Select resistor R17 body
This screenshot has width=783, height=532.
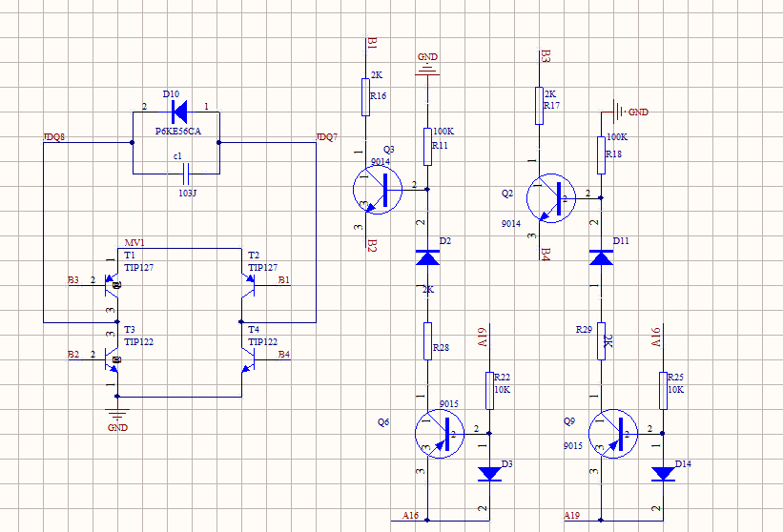click(539, 105)
